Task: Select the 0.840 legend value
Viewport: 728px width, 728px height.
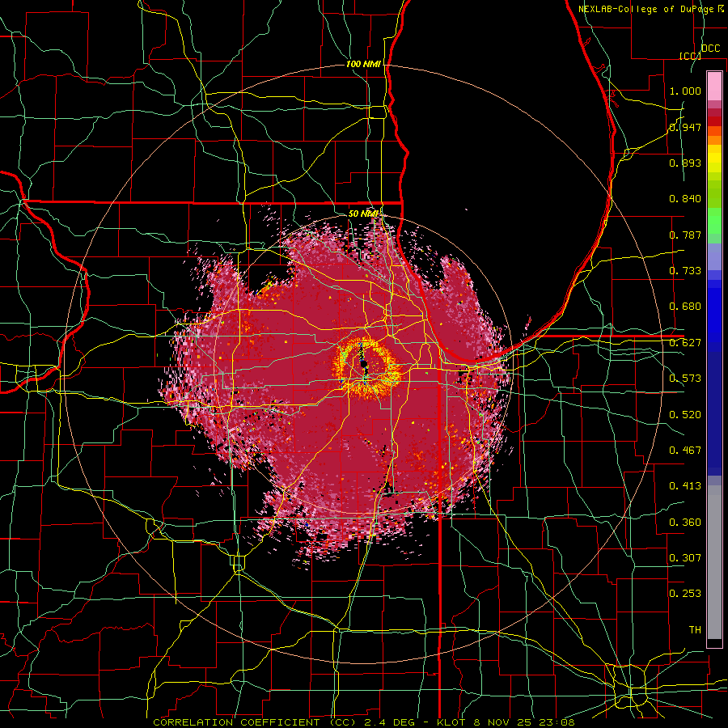Action: pyautogui.click(x=685, y=199)
